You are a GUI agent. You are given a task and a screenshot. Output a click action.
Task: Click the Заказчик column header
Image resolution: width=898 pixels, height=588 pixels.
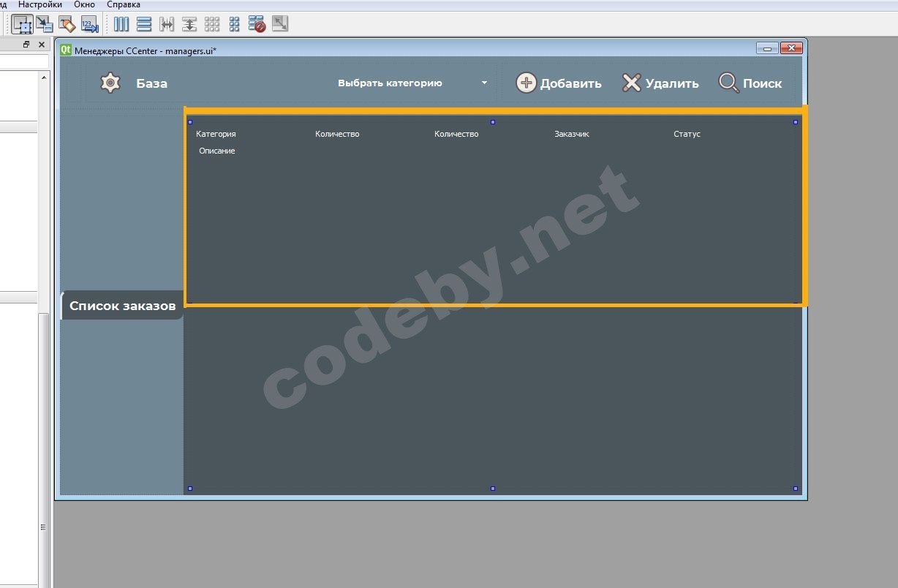click(571, 134)
